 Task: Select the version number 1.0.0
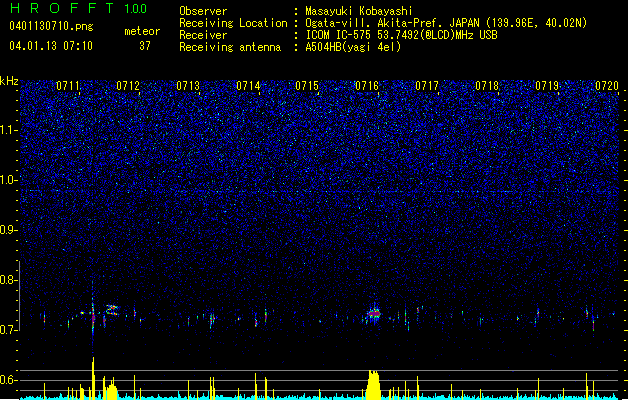coord(135,9)
